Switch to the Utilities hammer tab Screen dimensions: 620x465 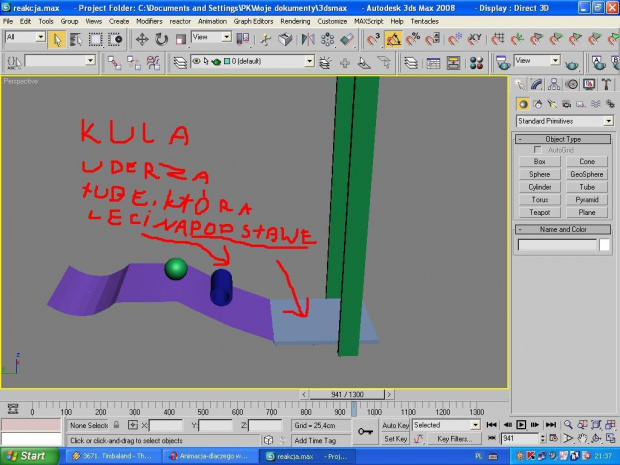click(x=607, y=84)
